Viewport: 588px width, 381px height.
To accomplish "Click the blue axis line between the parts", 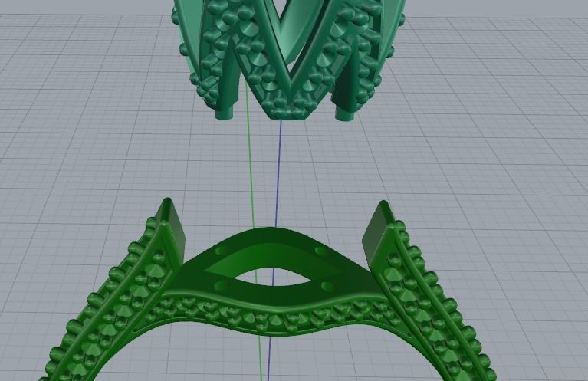I will 278,172.
